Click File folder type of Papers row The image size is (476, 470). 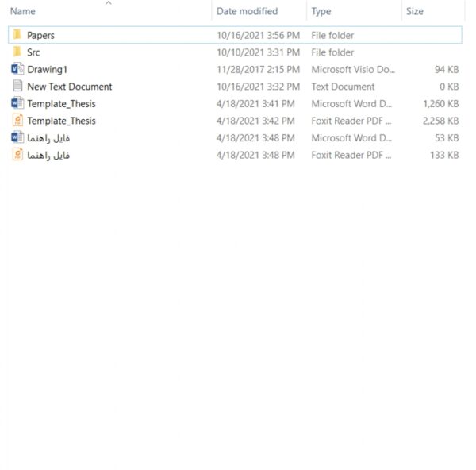(x=332, y=35)
